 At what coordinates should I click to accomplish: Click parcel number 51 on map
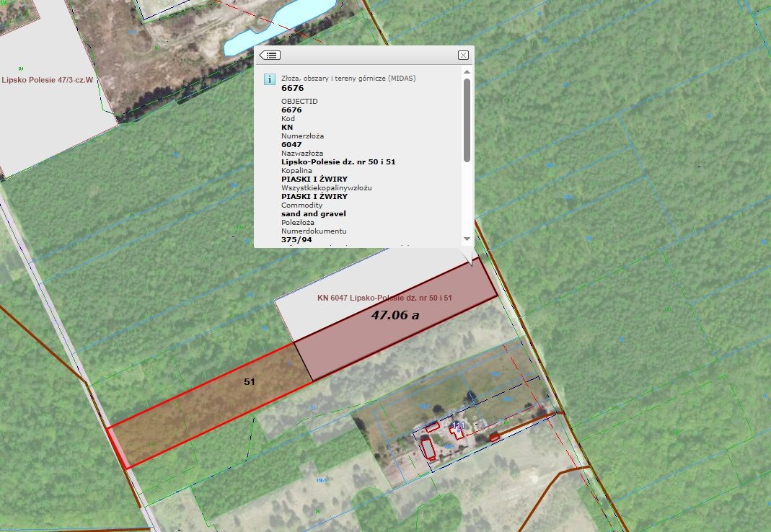coord(250,381)
